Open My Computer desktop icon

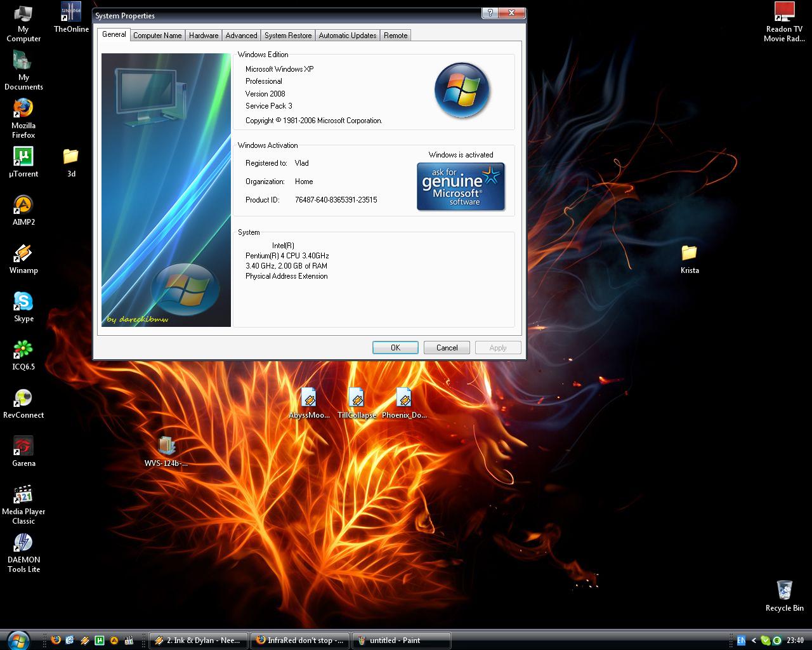click(x=23, y=24)
